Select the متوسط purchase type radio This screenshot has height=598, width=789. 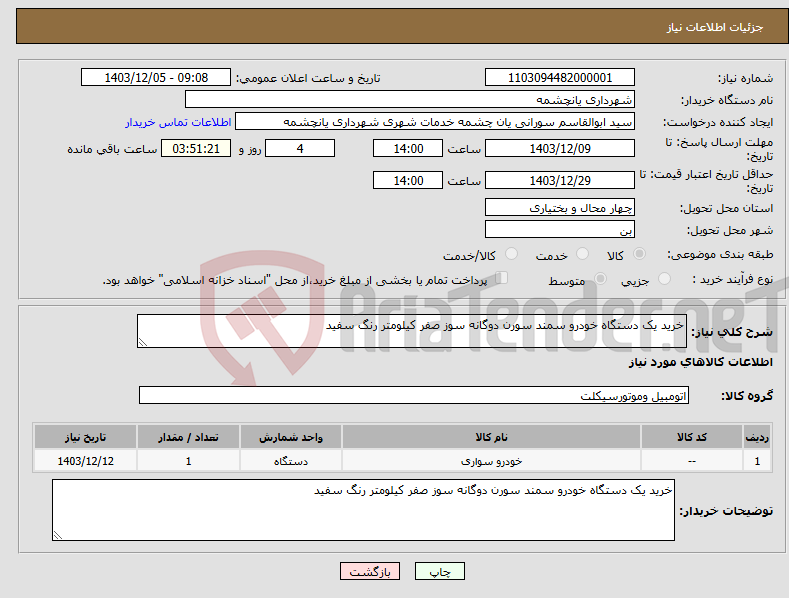pos(600,278)
